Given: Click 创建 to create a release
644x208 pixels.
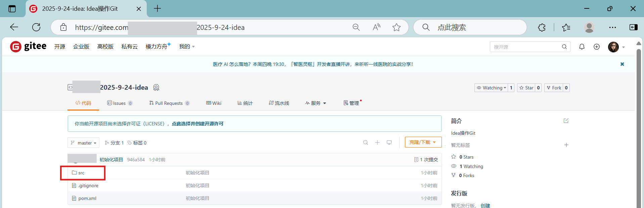Looking at the screenshot, I should pos(485,206).
